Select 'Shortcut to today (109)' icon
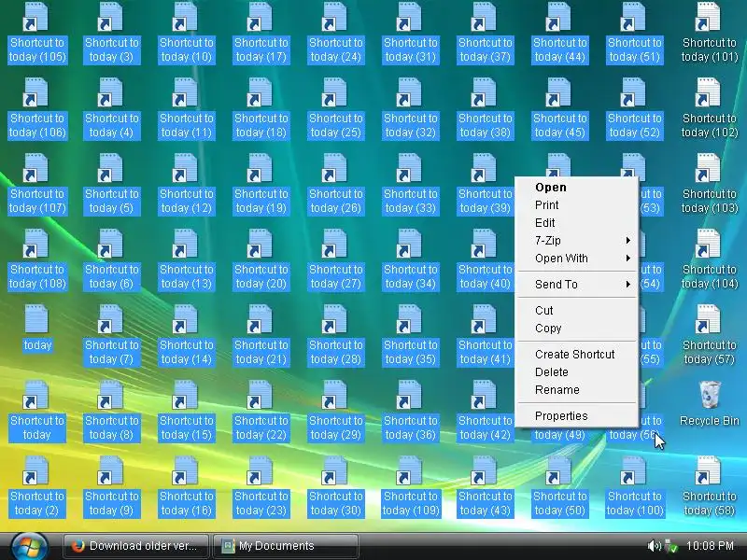 tap(411, 487)
